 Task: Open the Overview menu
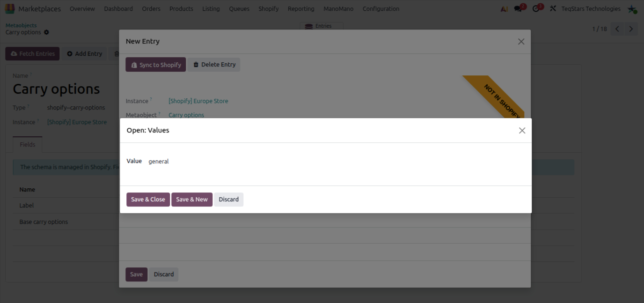pyautogui.click(x=82, y=8)
